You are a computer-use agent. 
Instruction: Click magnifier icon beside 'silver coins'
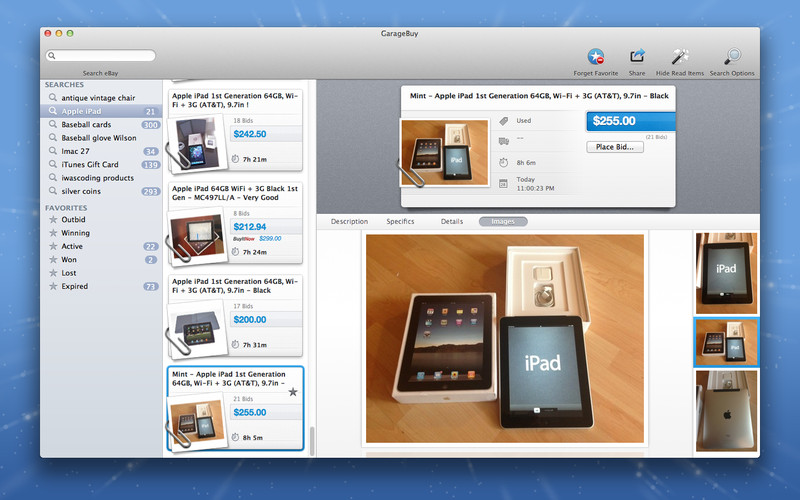[53, 191]
